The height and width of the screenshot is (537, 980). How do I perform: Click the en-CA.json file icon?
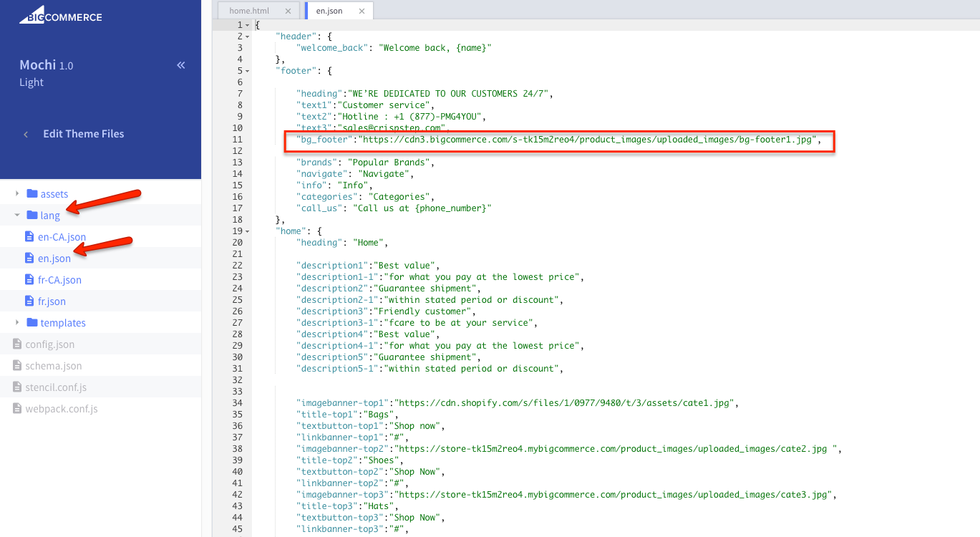29,236
